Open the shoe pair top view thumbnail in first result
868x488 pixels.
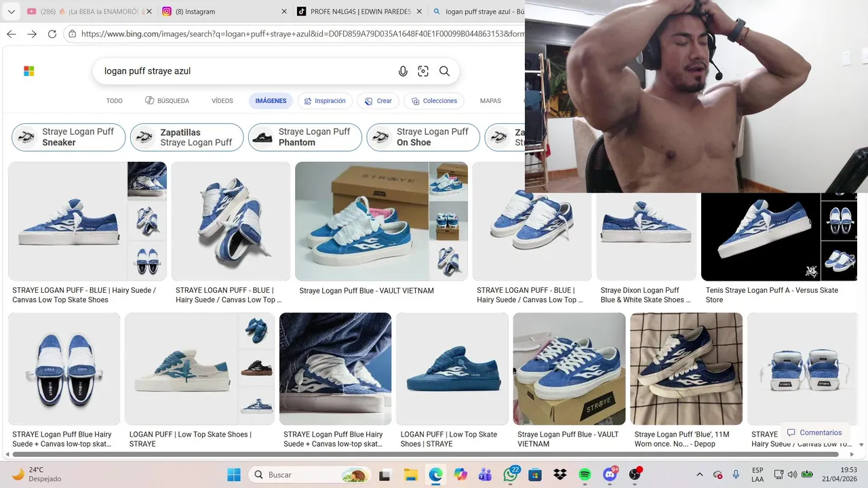pyautogui.click(x=147, y=261)
